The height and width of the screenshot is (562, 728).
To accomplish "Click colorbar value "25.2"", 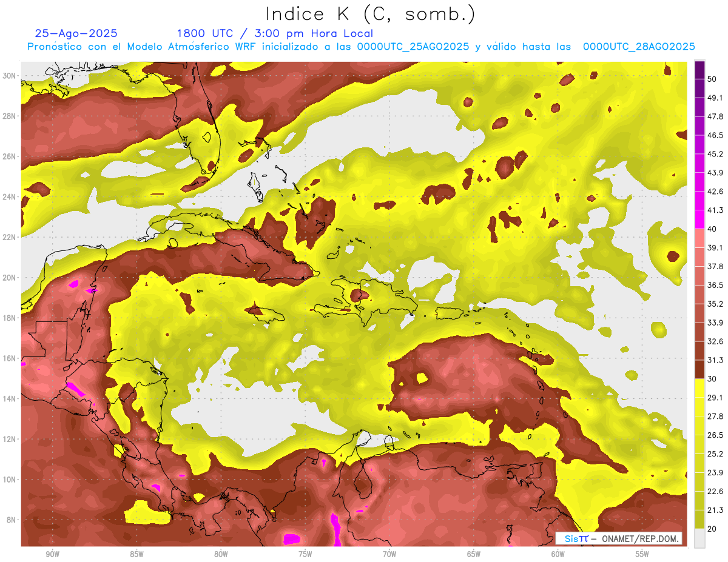I will pyautogui.click(x=715, y=454).
